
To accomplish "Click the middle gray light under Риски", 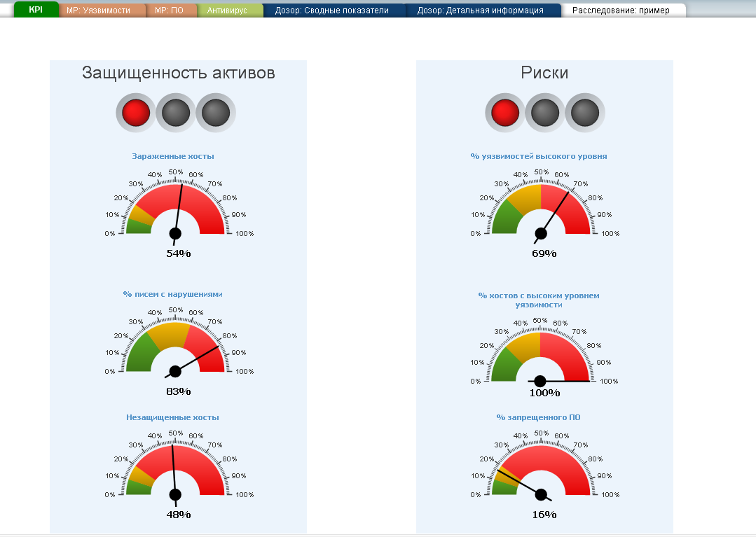I will (x=545, y=113).
